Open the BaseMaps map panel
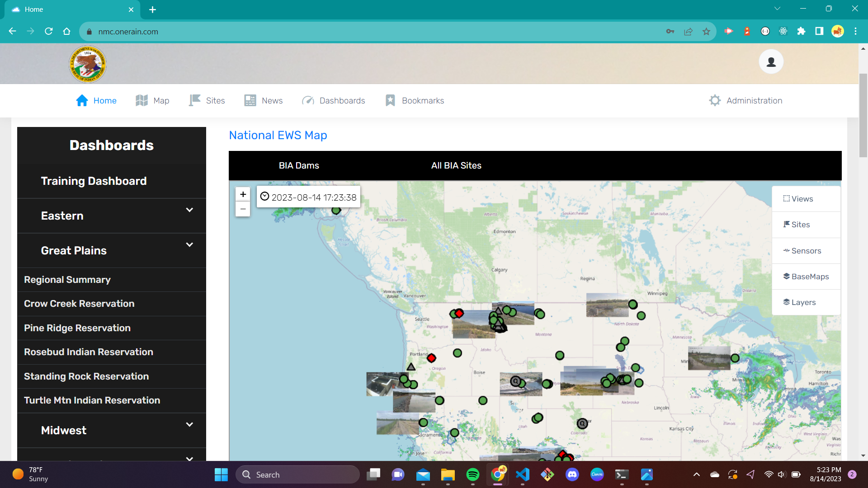The width and height of the screenshot is (868, 488). tap(806, 277)
